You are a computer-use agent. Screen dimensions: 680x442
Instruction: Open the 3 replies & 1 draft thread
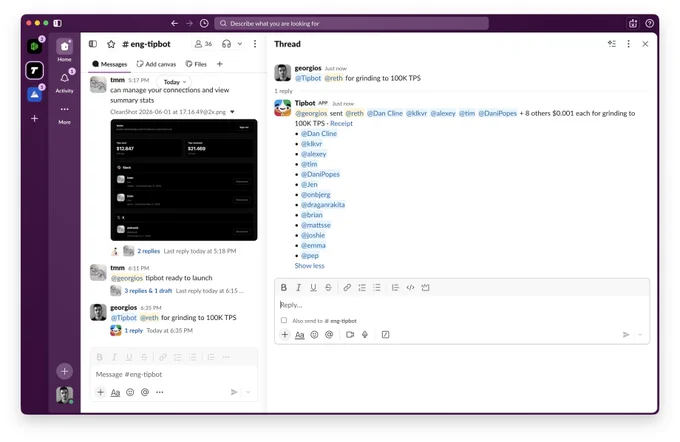pyautogui.click(x=148, y=291)
